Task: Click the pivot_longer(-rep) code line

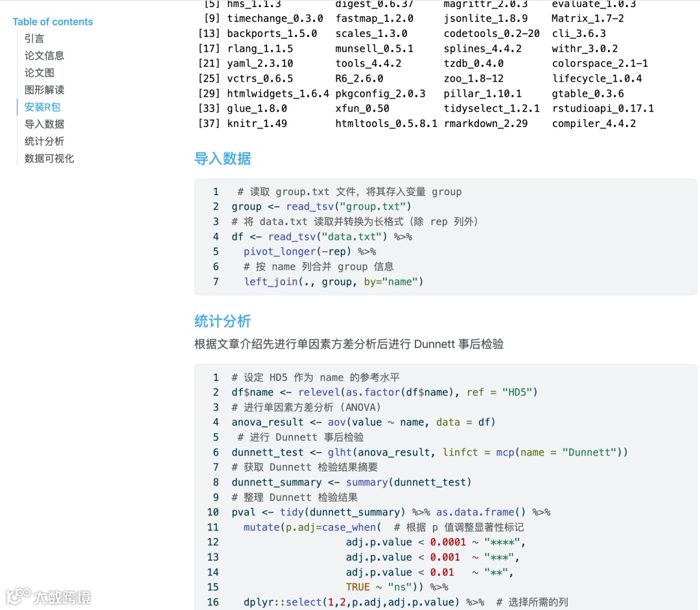Action: coord(310,252)
